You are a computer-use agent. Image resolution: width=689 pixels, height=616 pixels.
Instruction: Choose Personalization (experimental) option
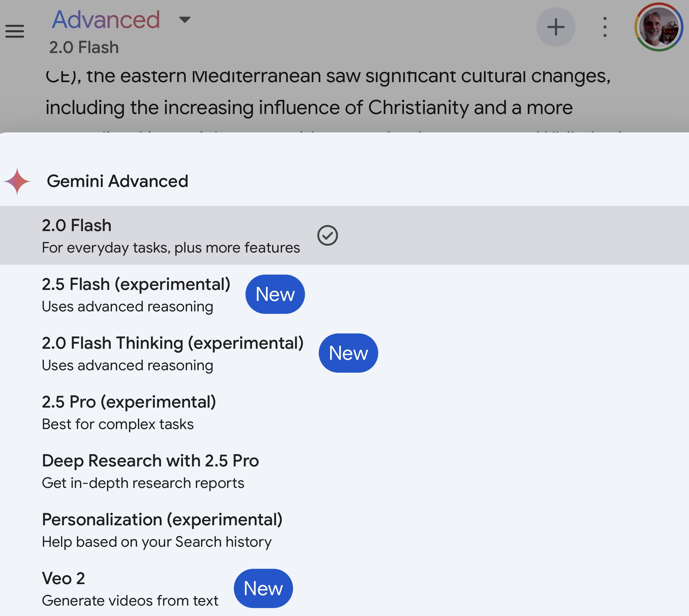tap(162, 530)
